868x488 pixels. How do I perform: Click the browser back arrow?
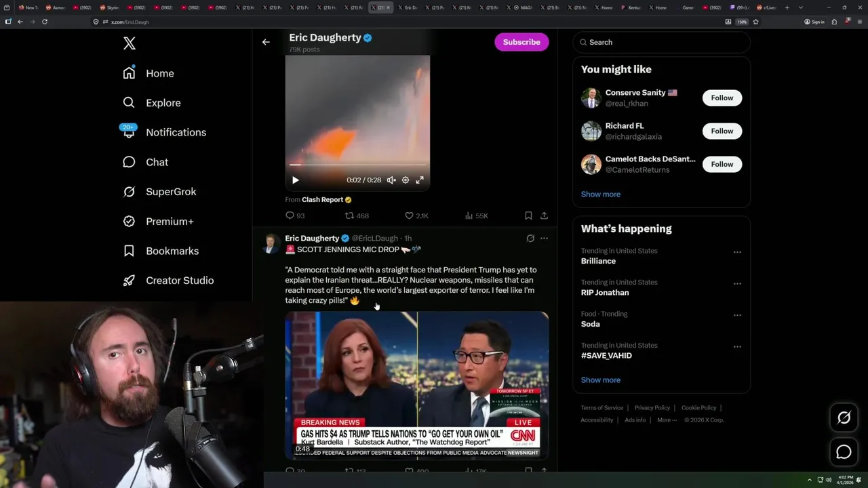coord(20,22)
